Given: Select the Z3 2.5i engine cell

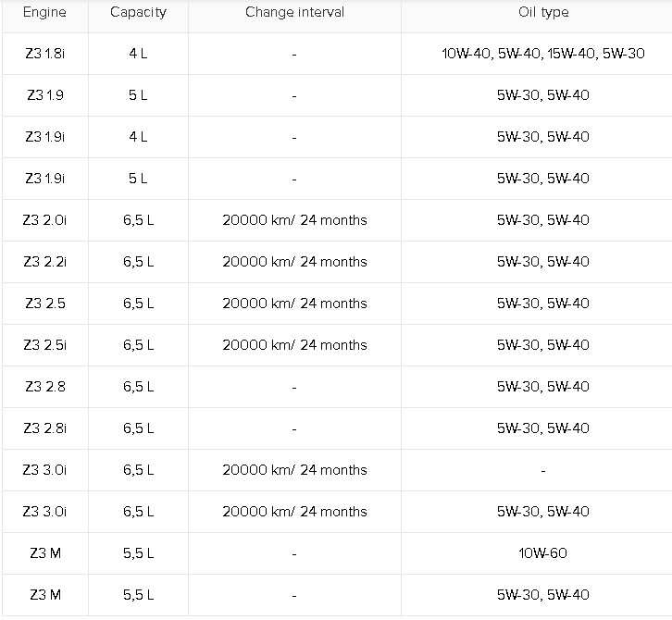Looking at the screenshot, I should point(44,345).
